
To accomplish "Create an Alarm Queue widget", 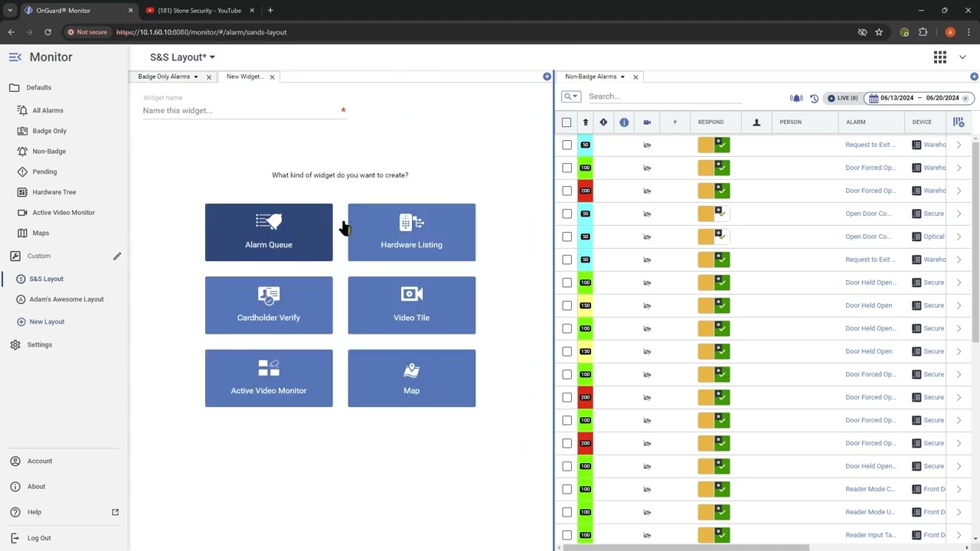I will 269,233.
